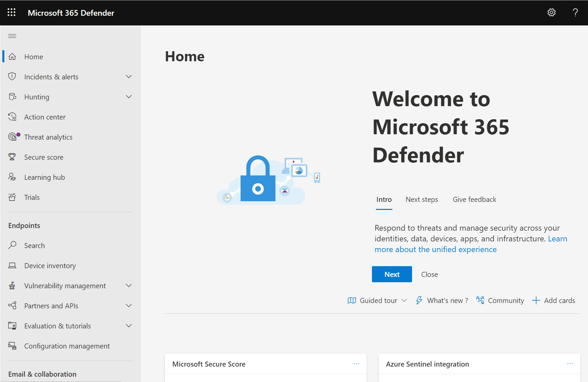
Task: Click the blue Next button
Action: click(392, 274)
